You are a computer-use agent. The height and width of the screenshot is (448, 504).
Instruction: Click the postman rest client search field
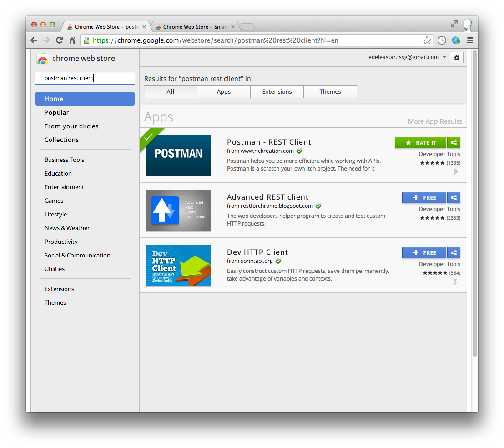coord(85,78)
